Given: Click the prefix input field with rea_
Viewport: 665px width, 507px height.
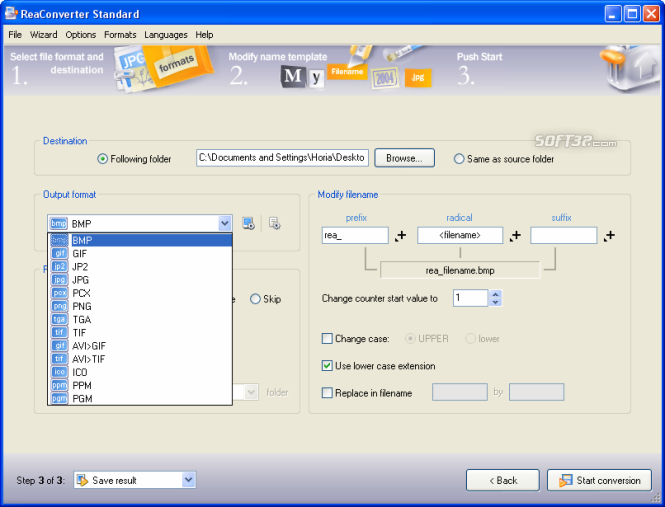Looking at the screenshot, I should click(355, 235).
